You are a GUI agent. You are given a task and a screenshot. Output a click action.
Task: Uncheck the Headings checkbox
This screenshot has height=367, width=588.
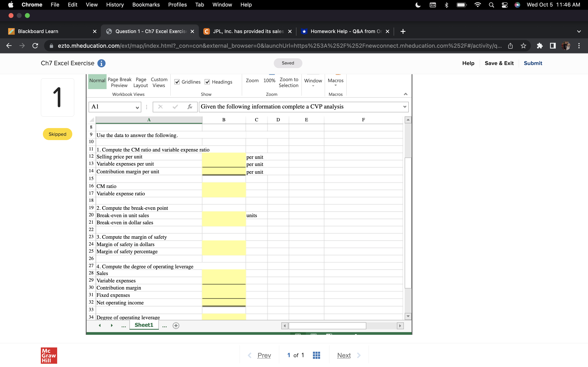207,82
